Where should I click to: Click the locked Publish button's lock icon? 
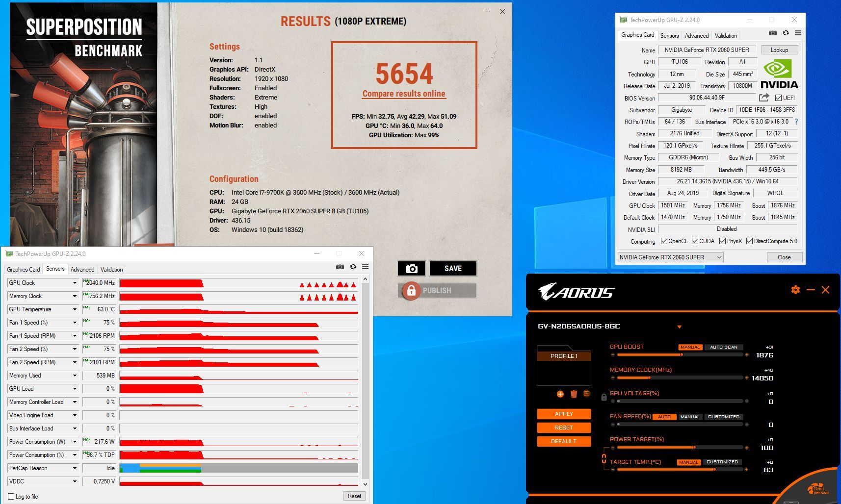411,290
